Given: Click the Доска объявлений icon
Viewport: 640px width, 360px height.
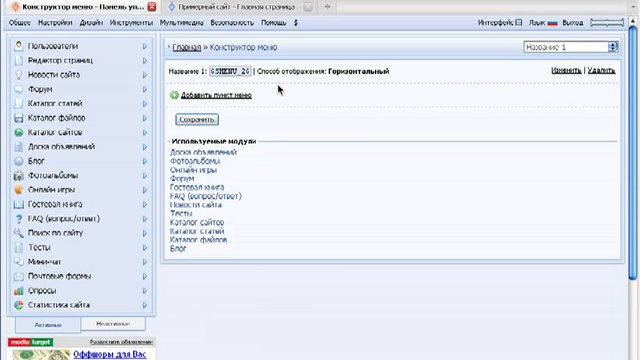Looking at the screenshot, I should 18,147.
